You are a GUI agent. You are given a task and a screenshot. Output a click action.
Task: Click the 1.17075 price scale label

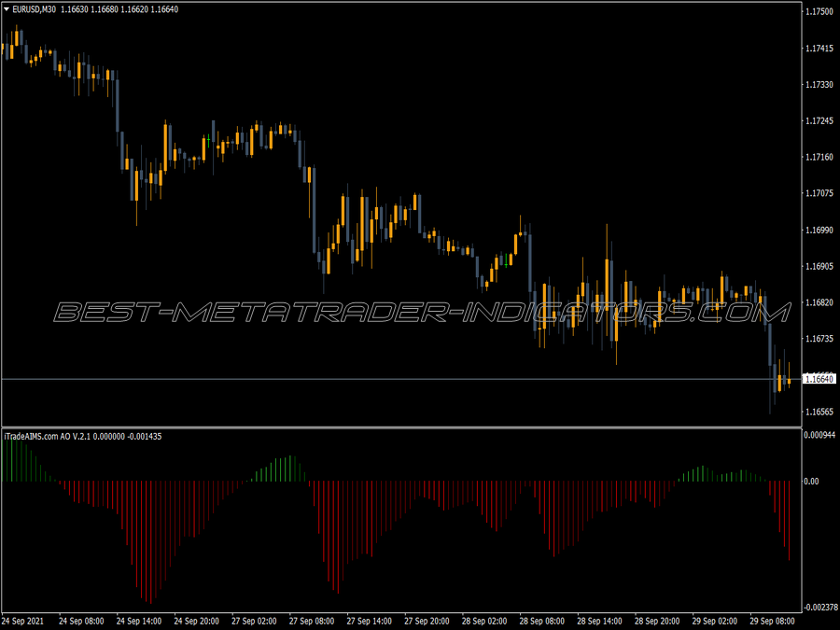point(819,193)
